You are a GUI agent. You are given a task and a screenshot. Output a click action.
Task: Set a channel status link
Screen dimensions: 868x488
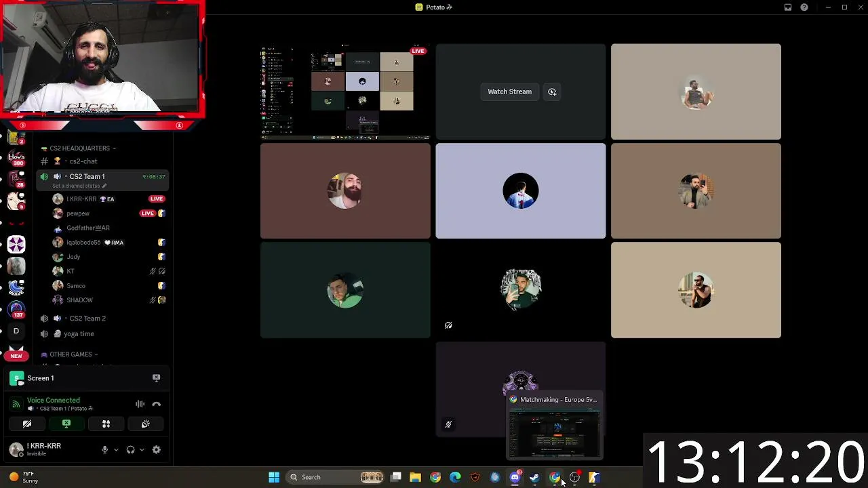pyautogui.click(x=79, y=186)
